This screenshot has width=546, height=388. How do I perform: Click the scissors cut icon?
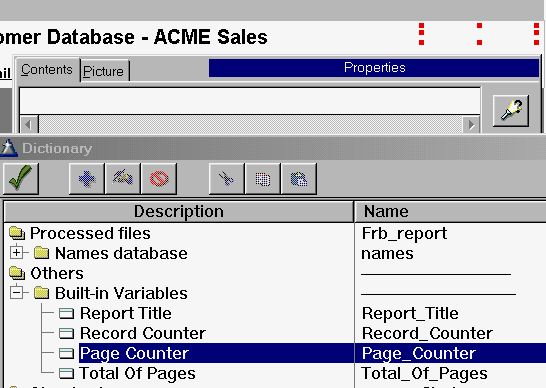226,179
